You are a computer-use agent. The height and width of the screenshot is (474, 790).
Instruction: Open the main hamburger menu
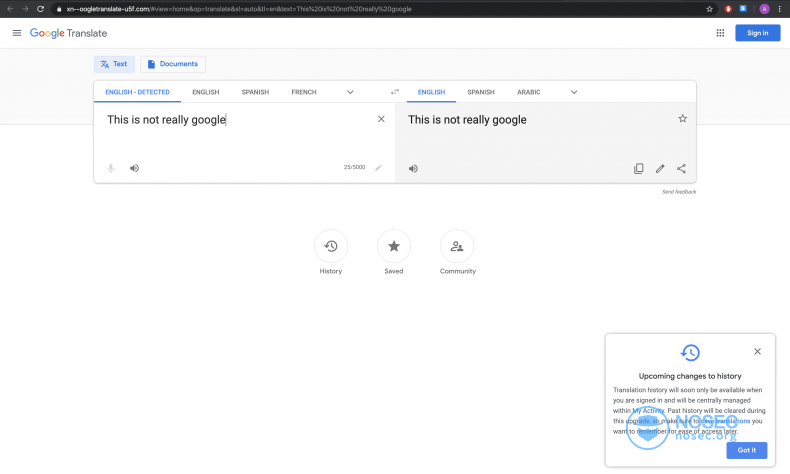[17, 33]
